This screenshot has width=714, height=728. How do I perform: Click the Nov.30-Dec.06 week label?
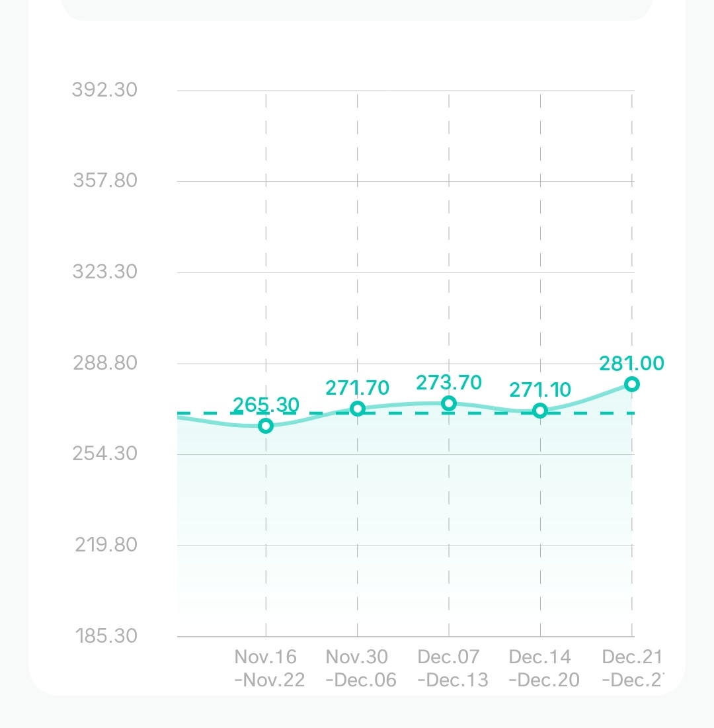point(360,668)
